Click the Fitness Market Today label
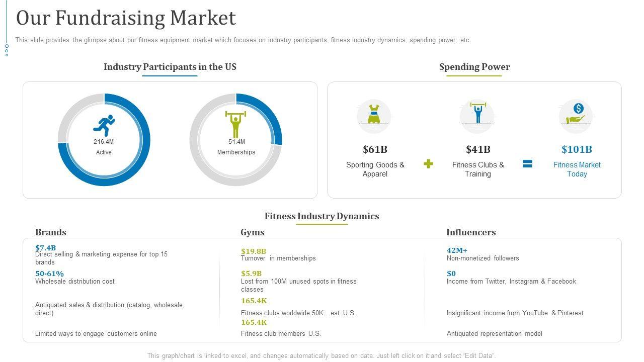 pyautogui.click(x=577, y=169)
